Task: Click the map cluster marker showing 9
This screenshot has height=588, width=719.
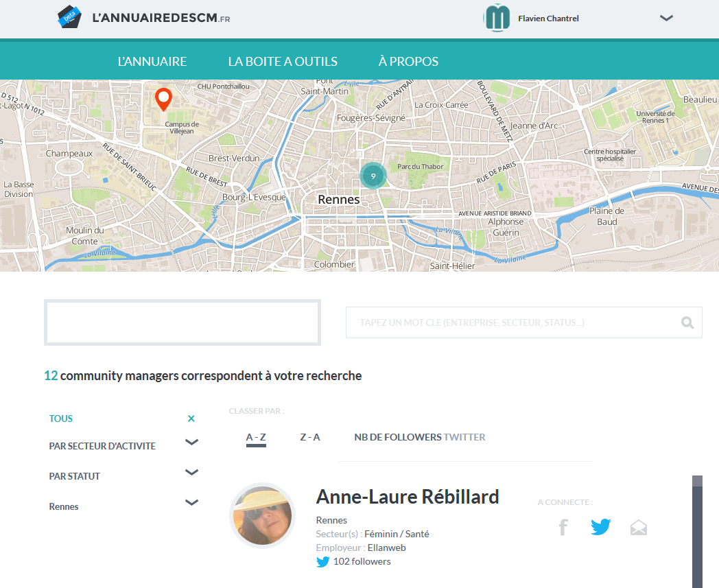Action: click(x=373, y=176)
